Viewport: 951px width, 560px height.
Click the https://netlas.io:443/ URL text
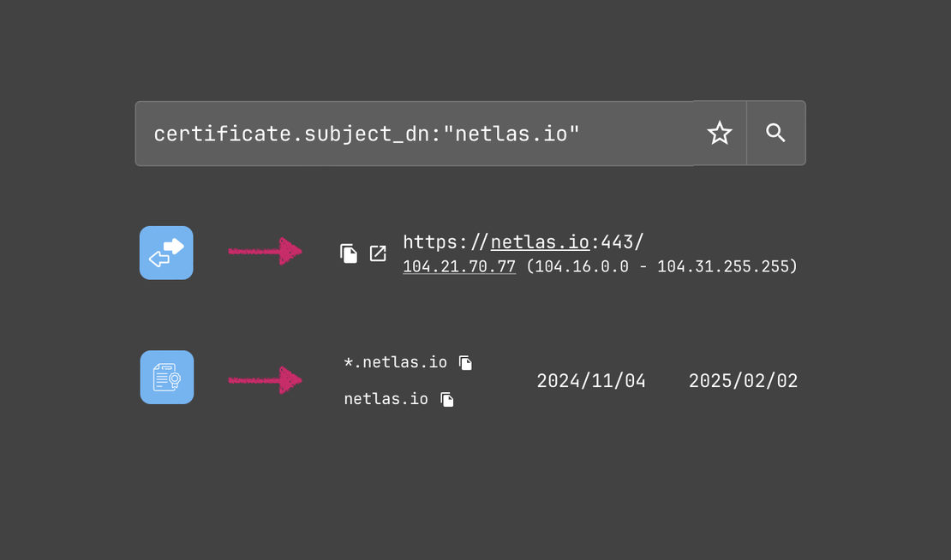pyautogui.click(x=523, y=241)
